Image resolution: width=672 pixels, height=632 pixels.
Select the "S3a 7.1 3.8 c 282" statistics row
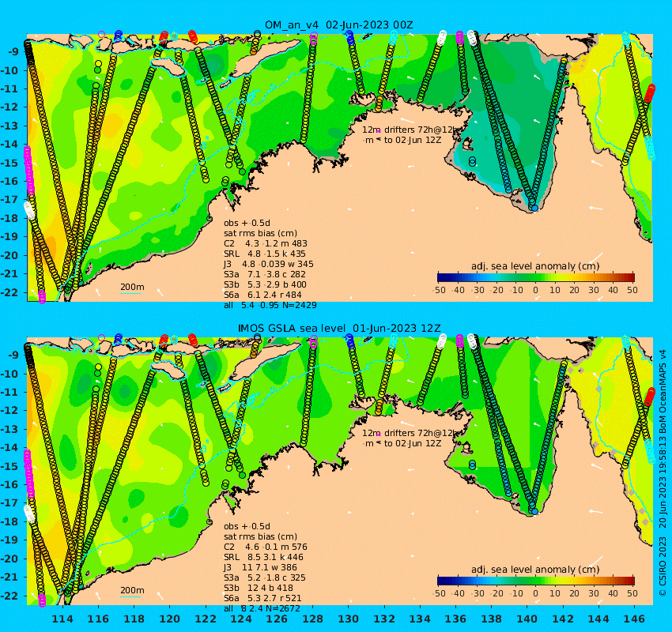pyautogui.click(x=265, y=274)
